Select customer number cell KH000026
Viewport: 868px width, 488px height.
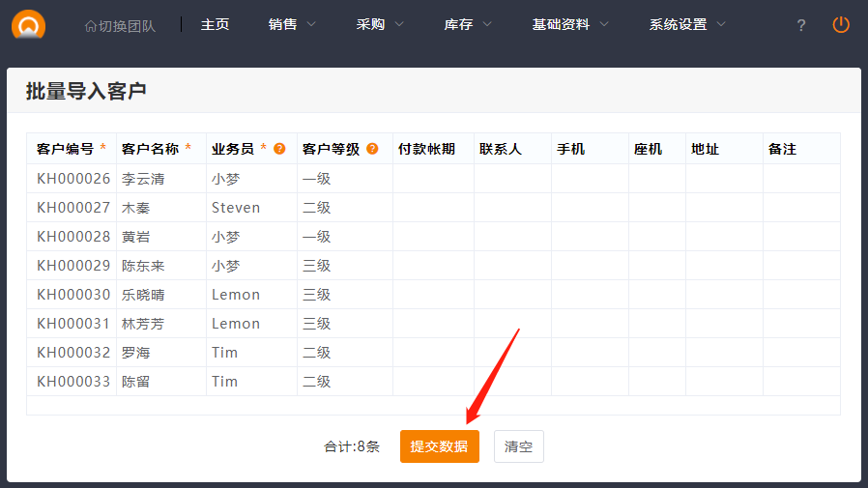[73, 179]
